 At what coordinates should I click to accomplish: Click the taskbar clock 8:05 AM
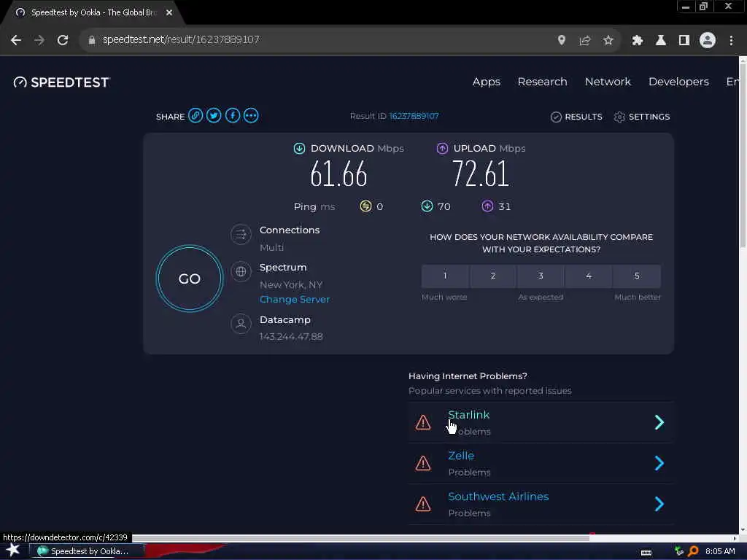[x=720, y=551]
